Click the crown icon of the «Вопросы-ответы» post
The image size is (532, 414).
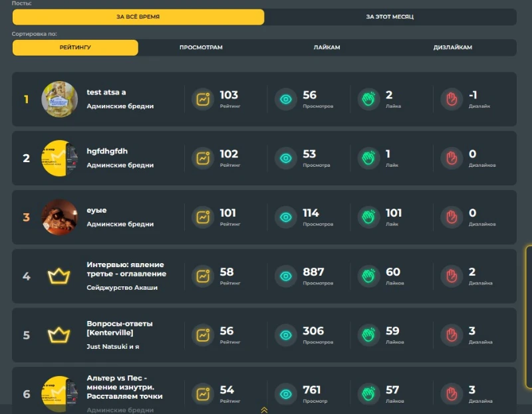(x=59, y=335)
